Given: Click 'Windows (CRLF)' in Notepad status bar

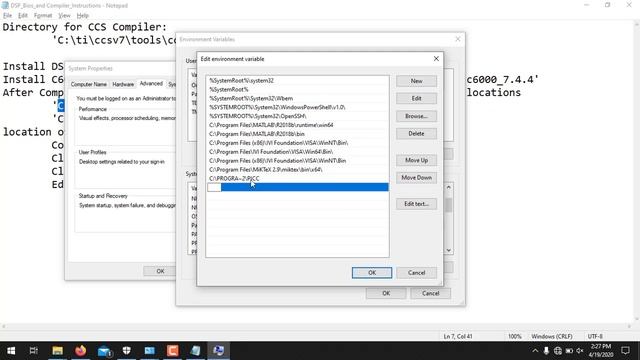Looking at the screenshot, I should [x=551, y=336].
